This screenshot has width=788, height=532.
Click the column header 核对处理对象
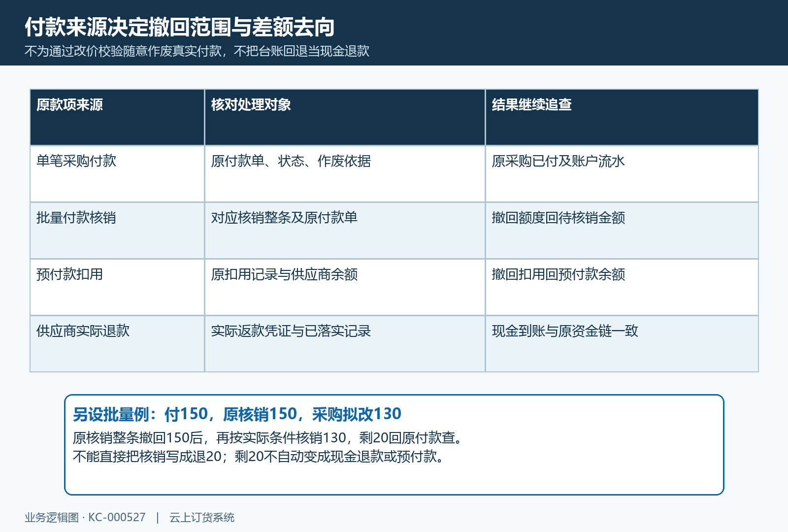click(x=345, y=117)
